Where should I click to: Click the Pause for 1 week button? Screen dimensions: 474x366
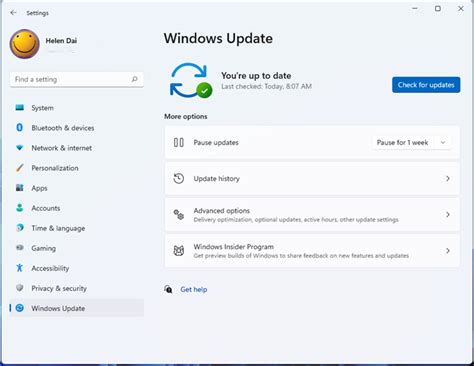pos(403,143)
